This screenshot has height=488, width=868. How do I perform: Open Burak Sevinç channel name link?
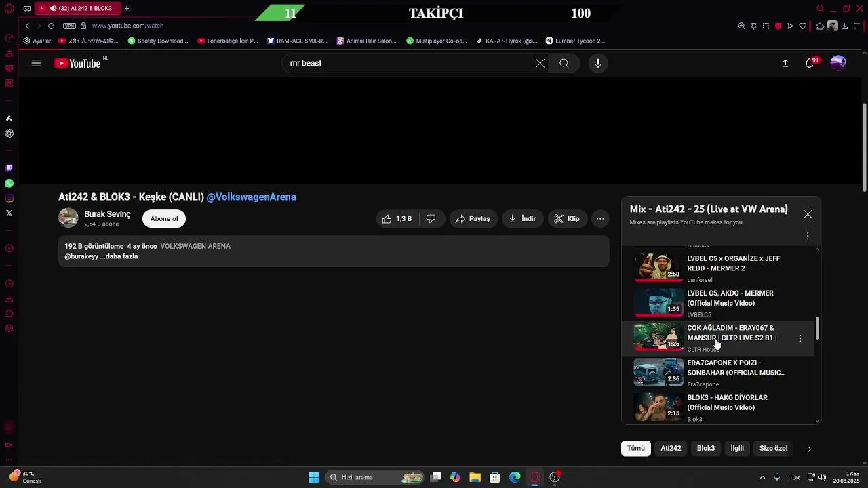pyautogui.click(x=107, y=214)
